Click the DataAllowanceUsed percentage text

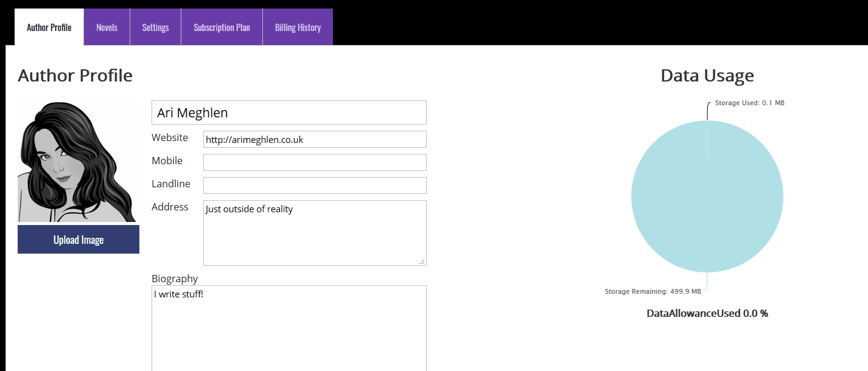(707, 313)
